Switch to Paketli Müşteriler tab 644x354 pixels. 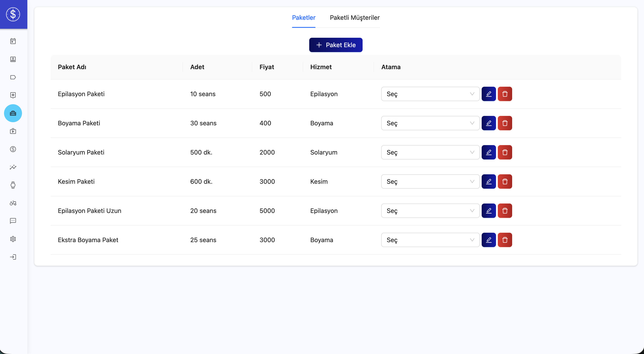[x=355, y=18]
